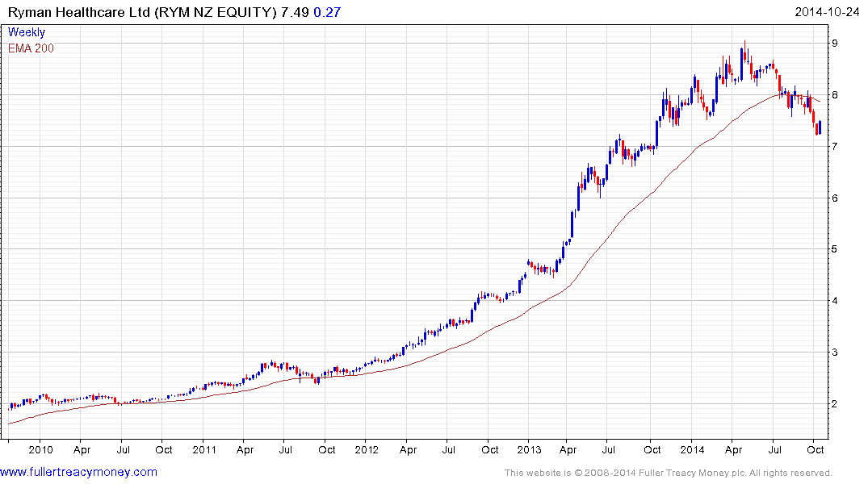Click the '2012' x-axis label
The height and width of the screenshot is (484, 868).
pos(367,449)
